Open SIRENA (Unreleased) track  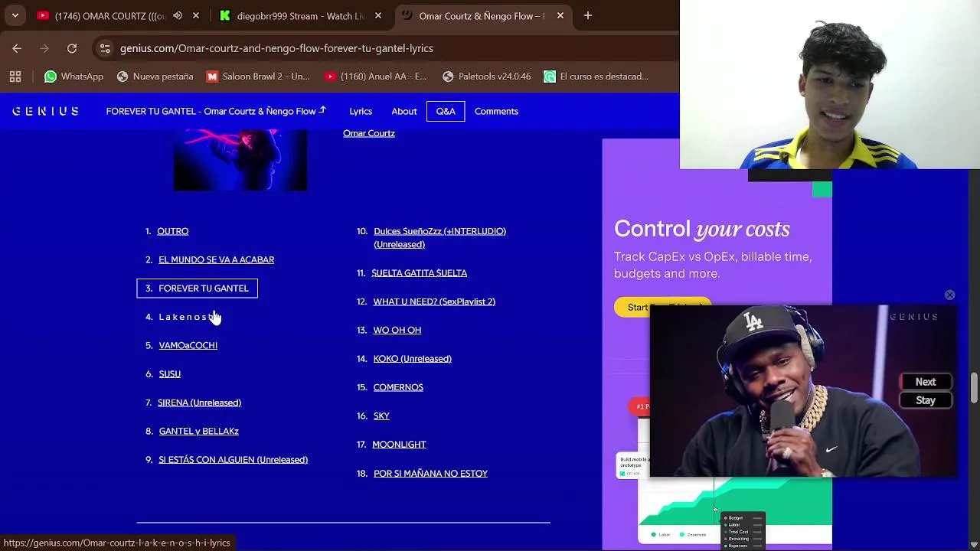[x=199, y=403]
